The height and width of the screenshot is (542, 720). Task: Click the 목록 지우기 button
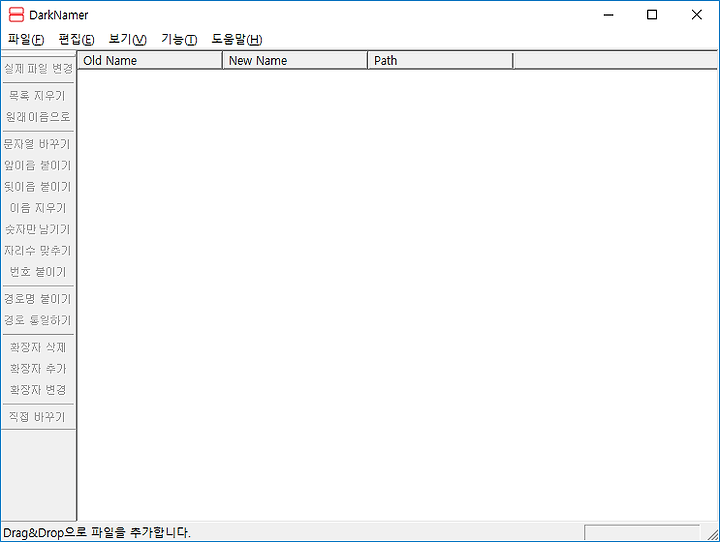point(38,96)
